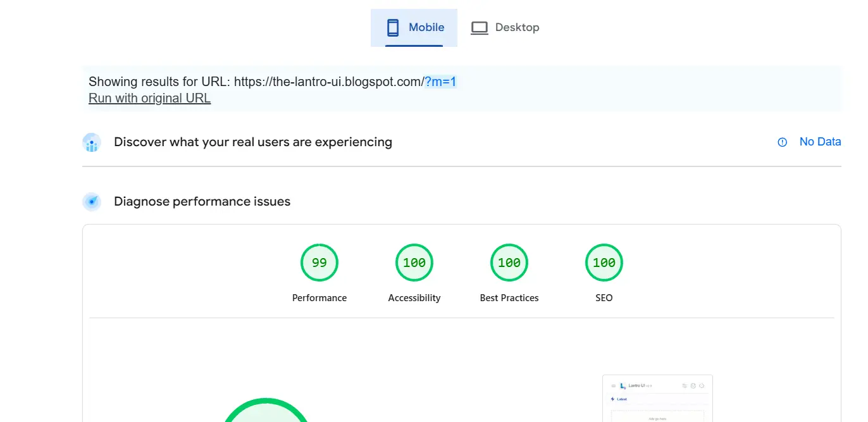Open the Performance score 99 gauge
Viewport: 868px width, 422px height.
(319, 263)
